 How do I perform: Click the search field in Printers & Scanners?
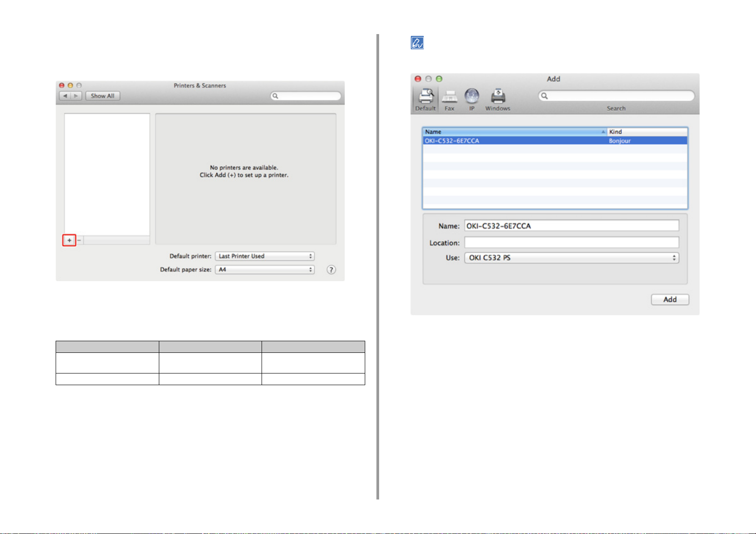pyautogui.click(x=306, y=96)
